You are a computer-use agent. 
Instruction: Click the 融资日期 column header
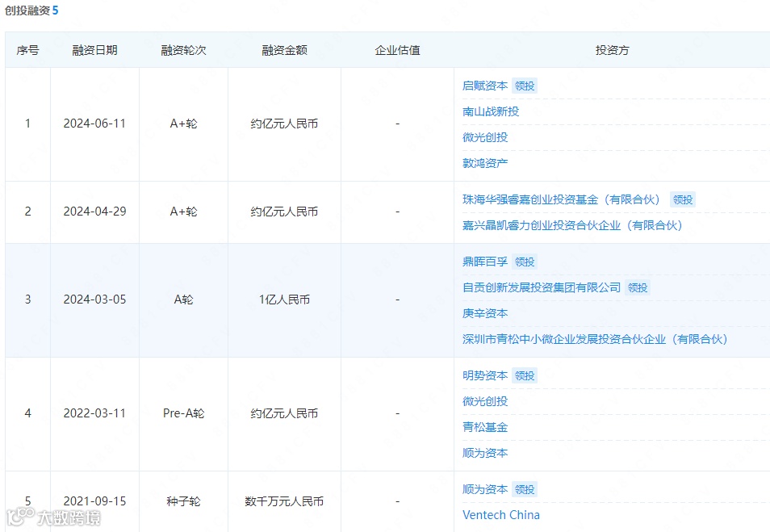pos(94,50)
